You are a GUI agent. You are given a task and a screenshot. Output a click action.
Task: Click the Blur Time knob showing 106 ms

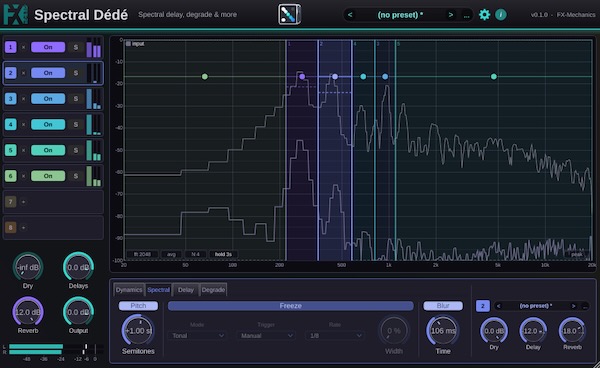point(443,331)
